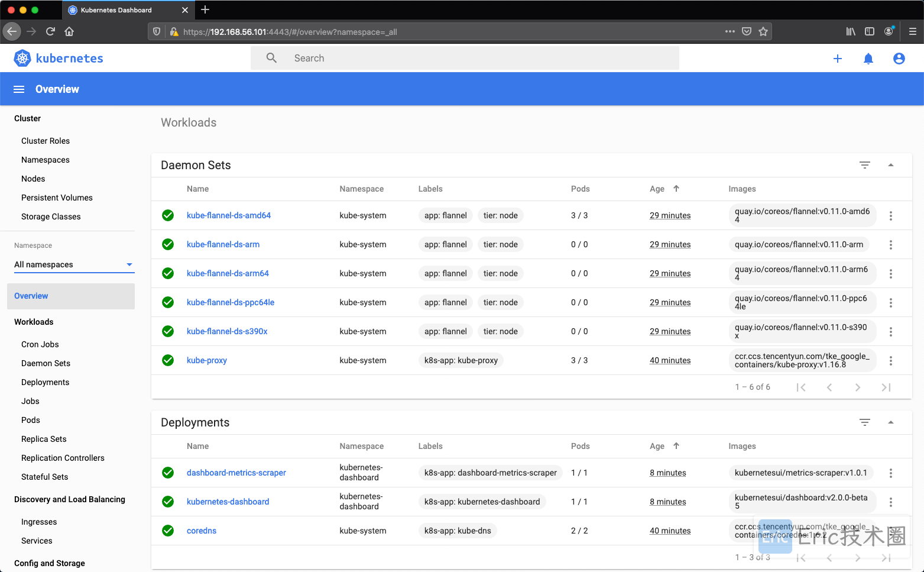Open filter icon in Deployments card
Image resolution: width=924 pixels, height=572 pixels.
point(865,422)
